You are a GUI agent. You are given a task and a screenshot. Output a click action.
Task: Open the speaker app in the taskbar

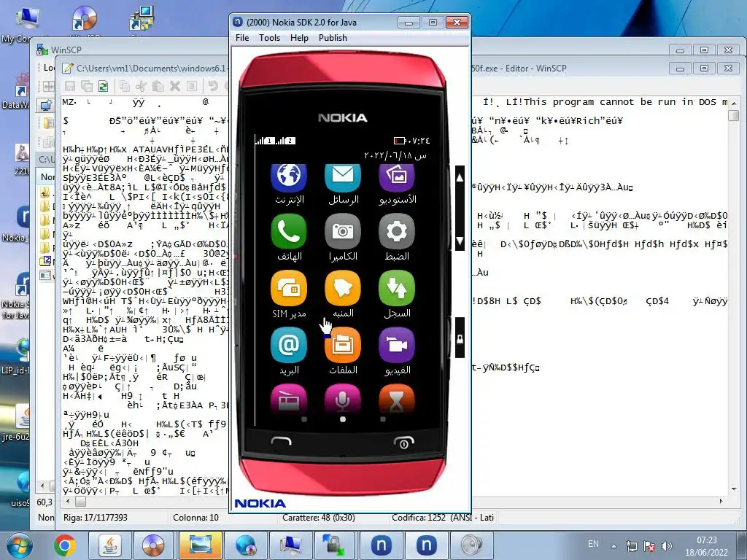471,545
